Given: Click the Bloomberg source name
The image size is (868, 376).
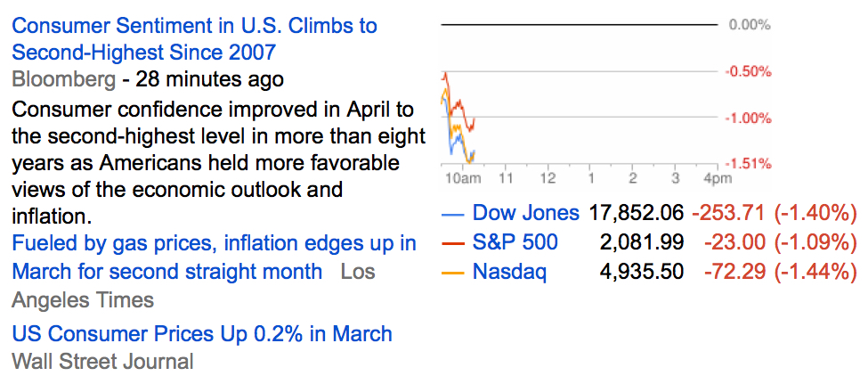Looking at the screenshot, I should (63, 79).
